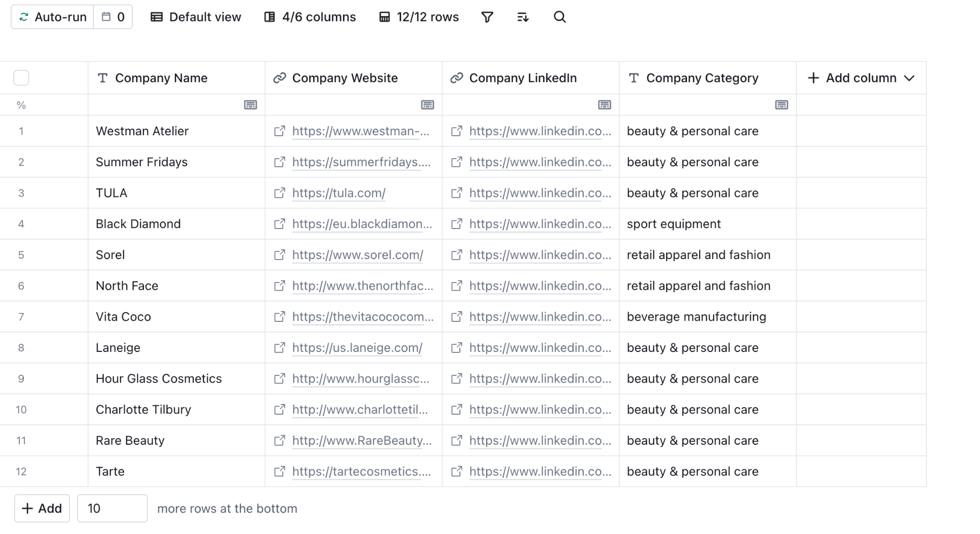Click LinkedIn external-link icon in Black Diamond row

click(457, 224)
